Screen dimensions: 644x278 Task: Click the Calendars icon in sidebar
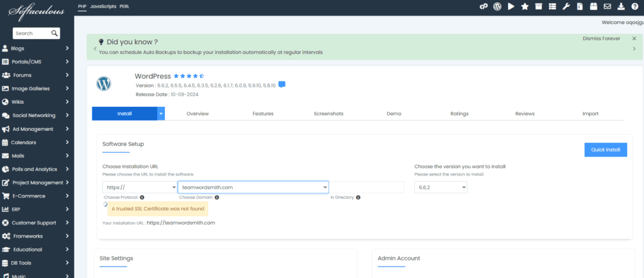click(5, 143)
